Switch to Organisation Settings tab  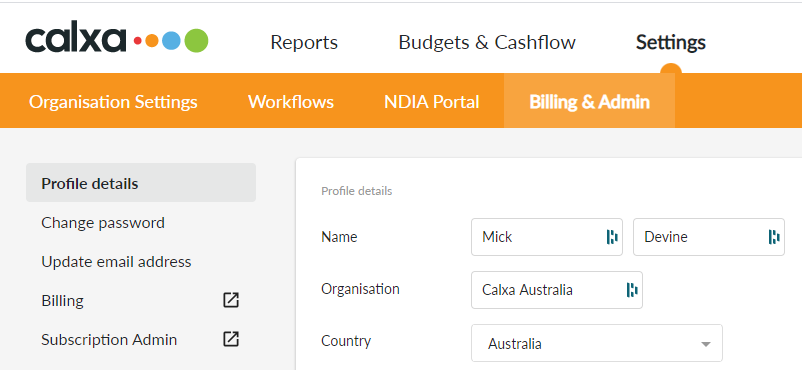tap(113, 101)
